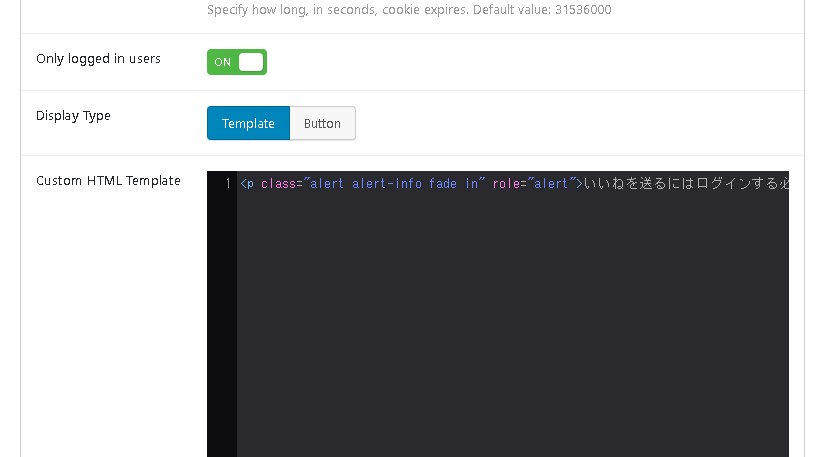Select the Button display type
Viewport: 835px width, 457px height.
(322, 123)
